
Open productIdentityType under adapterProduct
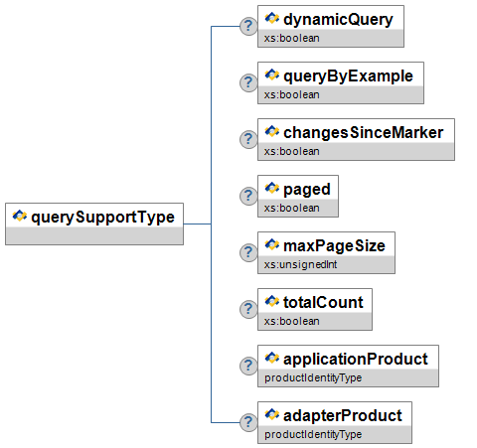(x=313, y=434)
